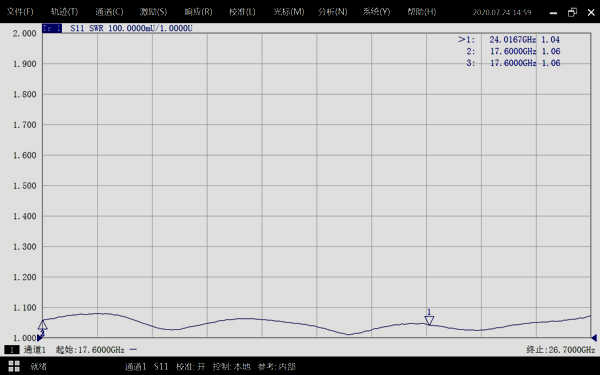Click the restore window icon
This screenshot has width=600, height=375.
tap(572, 12)
